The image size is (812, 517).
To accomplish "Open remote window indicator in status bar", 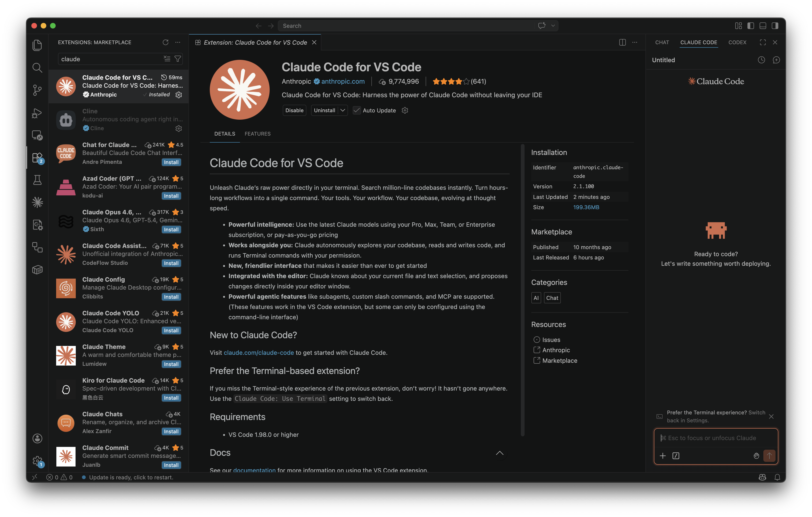I will (x=35, y=477).
